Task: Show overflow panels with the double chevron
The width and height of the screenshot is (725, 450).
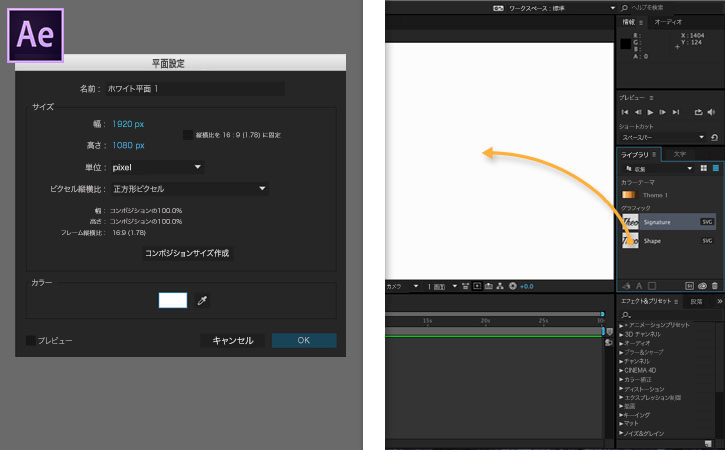Action: (x=719, y=302)
